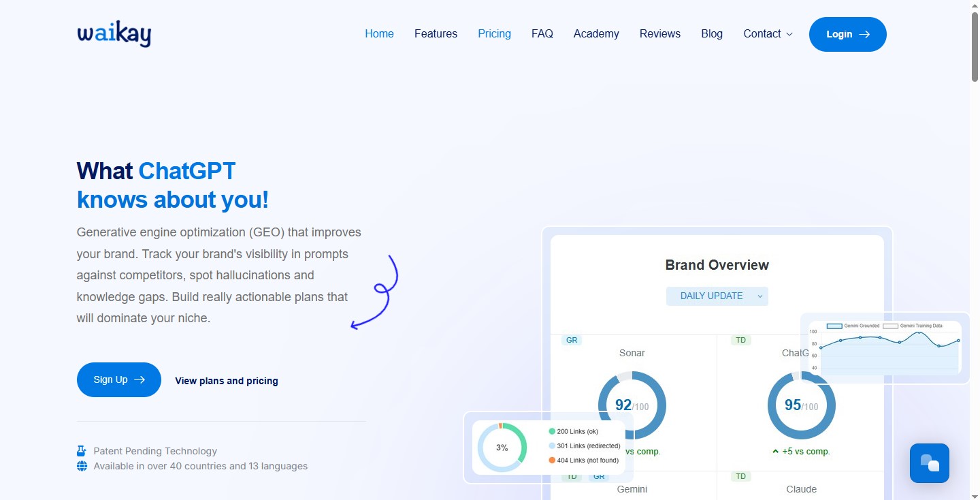Click the TD badge above Claude

click(740, 476)
